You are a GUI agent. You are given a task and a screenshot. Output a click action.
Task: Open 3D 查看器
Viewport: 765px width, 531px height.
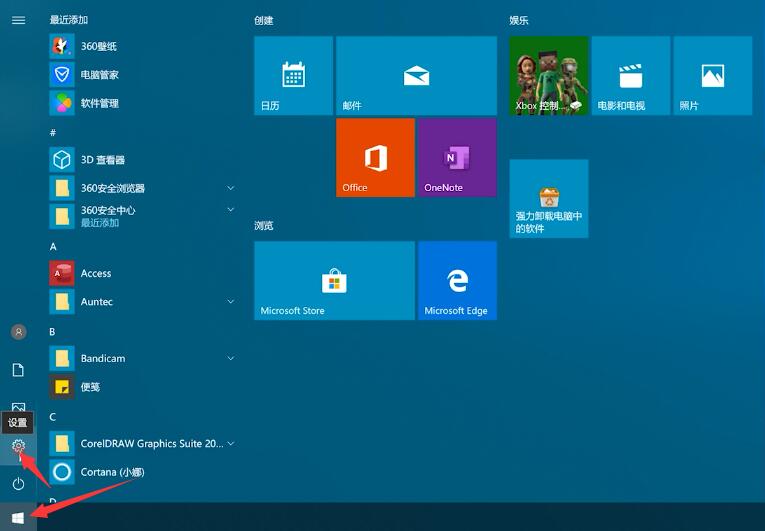click(141, 160)
